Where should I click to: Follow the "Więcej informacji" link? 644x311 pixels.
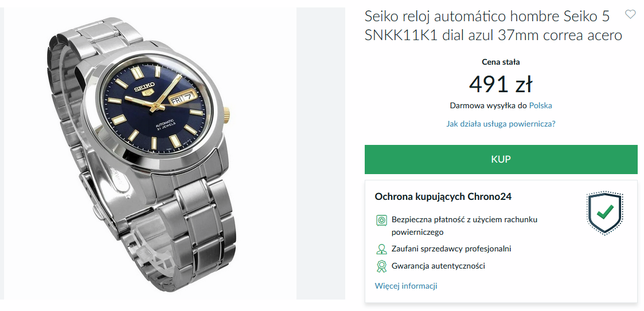(405, 286)
